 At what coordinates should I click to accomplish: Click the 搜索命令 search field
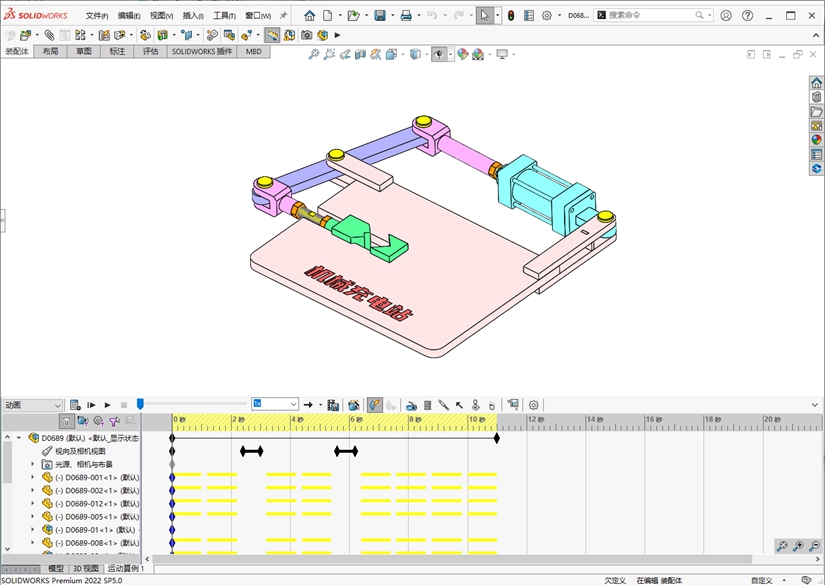coord(652,15)
